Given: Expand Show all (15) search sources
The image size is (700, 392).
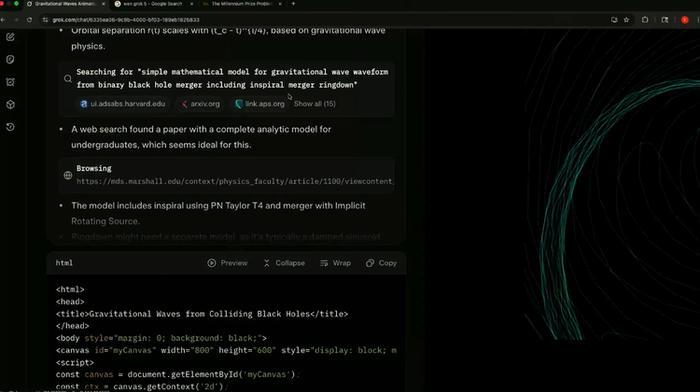Looking at the screenshot, I should point(315,104).
